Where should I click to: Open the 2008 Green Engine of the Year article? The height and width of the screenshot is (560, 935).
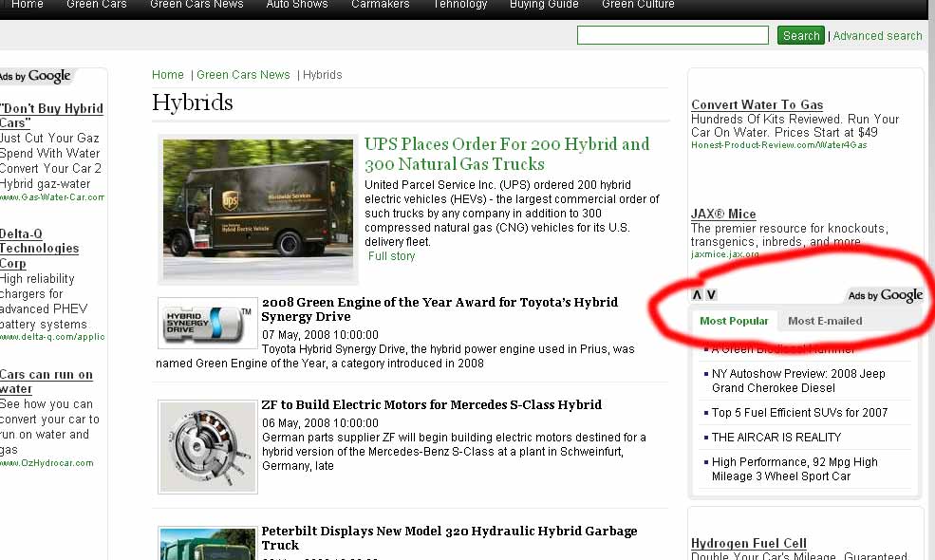(x=439, y=308)
